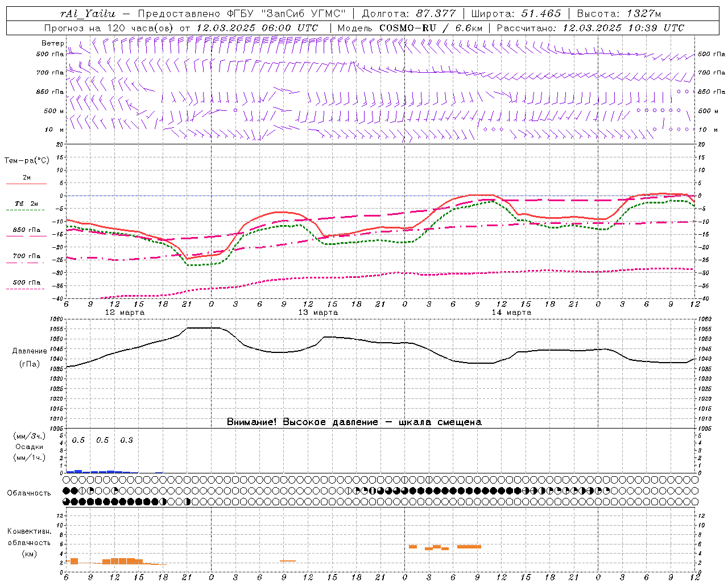The width and height of the screenshot is (728, 582).
Task: Click the '14 марта' date label
Action: click(511, 313)
